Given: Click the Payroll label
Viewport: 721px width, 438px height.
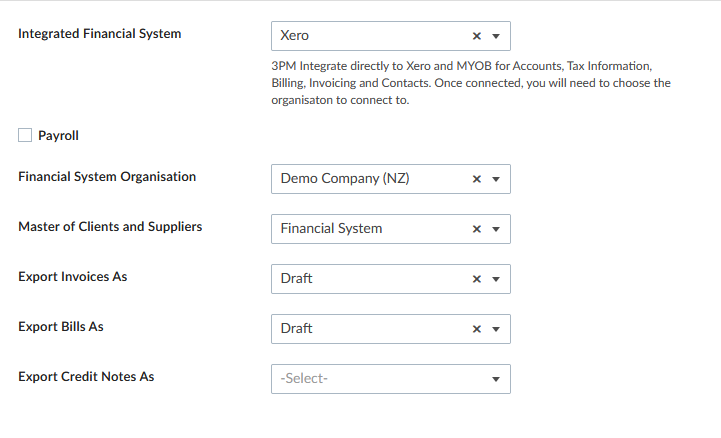Looking at the screenshot, I should (58, 136).
